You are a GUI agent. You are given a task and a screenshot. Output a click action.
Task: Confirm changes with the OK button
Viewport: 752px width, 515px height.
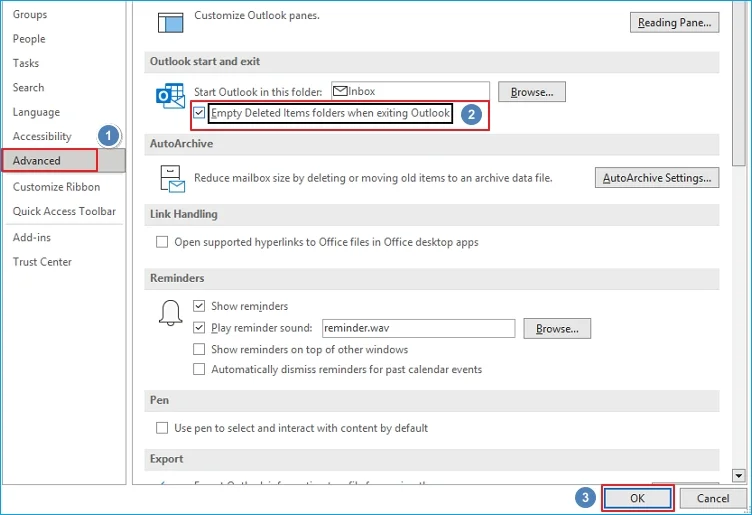coord(637,498)
